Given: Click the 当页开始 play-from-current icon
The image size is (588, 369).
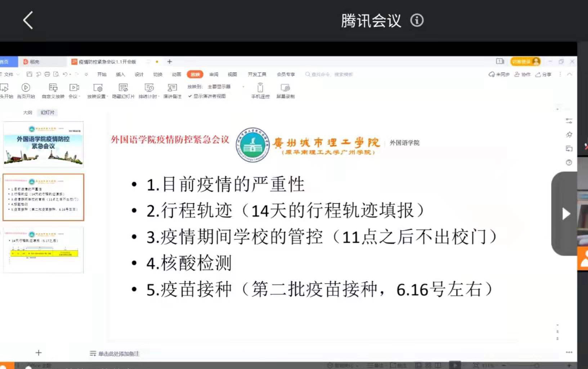Looking at the screenshot, I should pyautogui.click(x=26, y=88).
